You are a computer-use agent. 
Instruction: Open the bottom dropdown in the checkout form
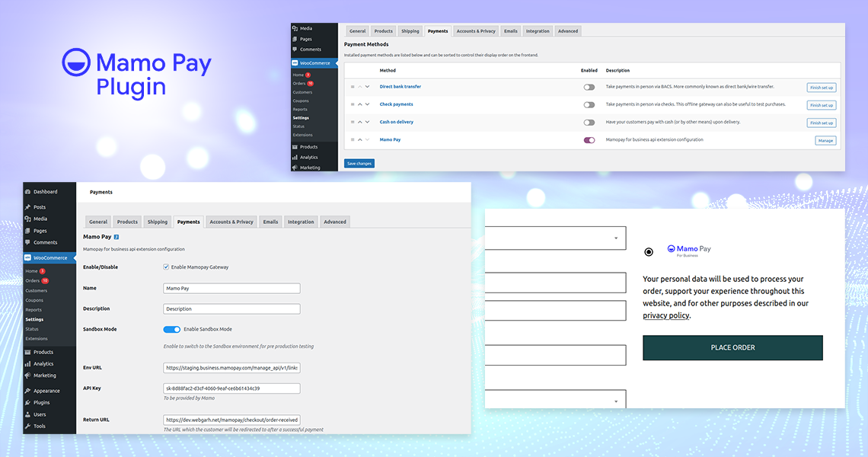[x=555, y=399]
